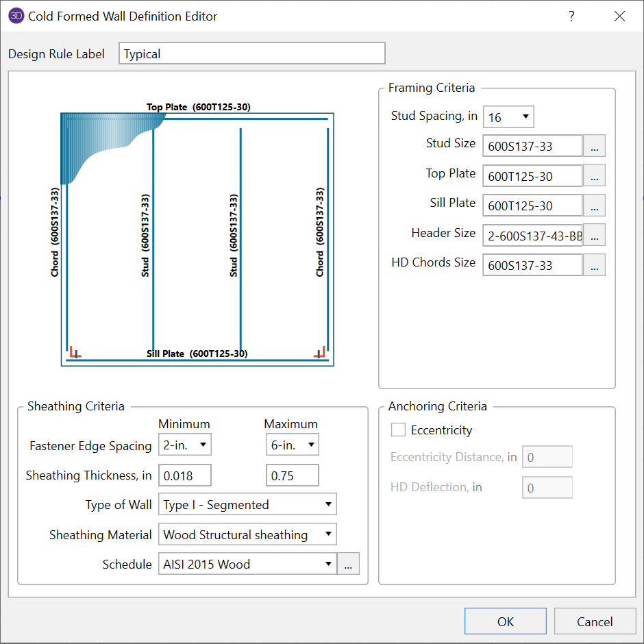Click the browse button next to Stud Size

(594, 146)
